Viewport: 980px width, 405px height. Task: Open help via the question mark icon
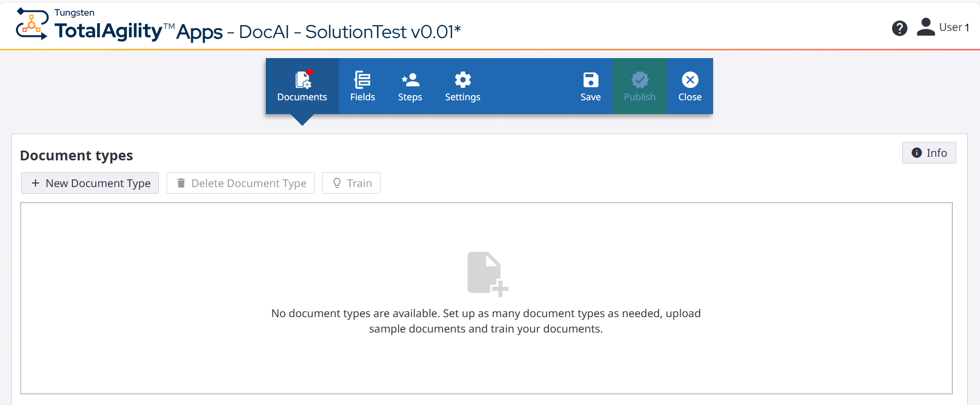(x=899, y=28)
